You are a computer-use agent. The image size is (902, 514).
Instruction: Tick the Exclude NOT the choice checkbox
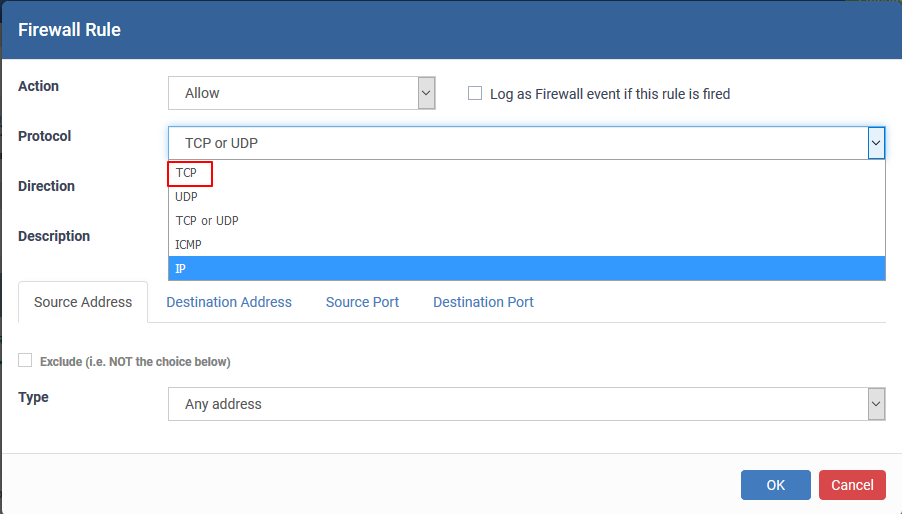tap(25, 360)
